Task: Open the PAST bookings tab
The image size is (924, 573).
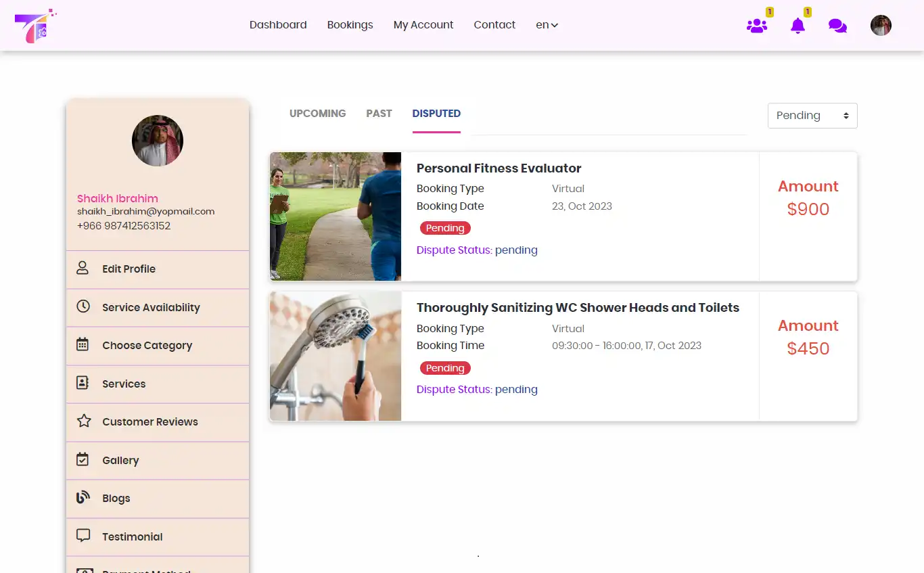Action: pos(379,113)
